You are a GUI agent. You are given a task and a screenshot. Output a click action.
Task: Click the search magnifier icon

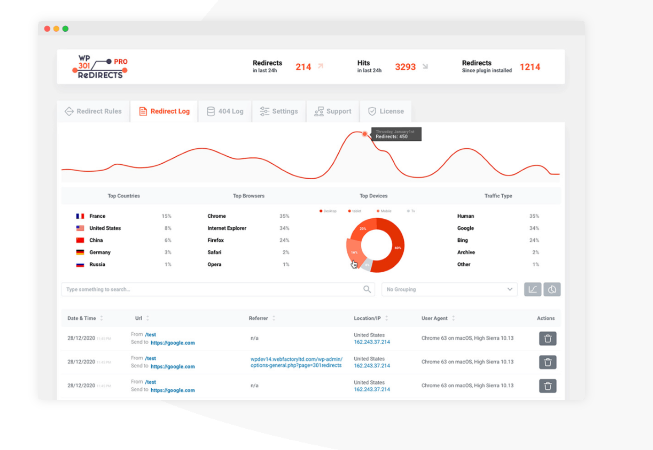coord(367,289)
